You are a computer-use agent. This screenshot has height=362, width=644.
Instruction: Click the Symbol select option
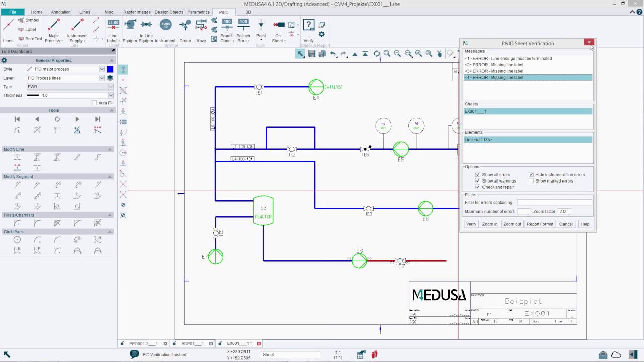point(28,20)
